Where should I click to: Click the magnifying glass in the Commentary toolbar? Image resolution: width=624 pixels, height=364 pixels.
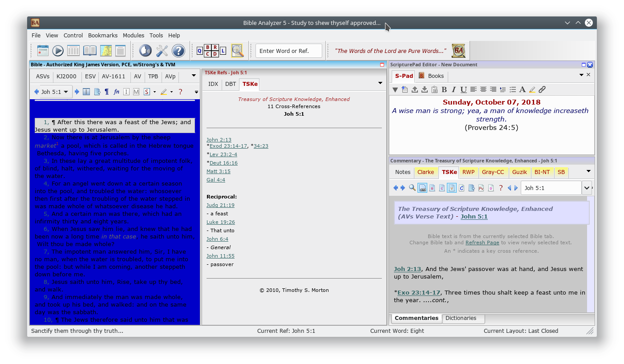[413, 188]
